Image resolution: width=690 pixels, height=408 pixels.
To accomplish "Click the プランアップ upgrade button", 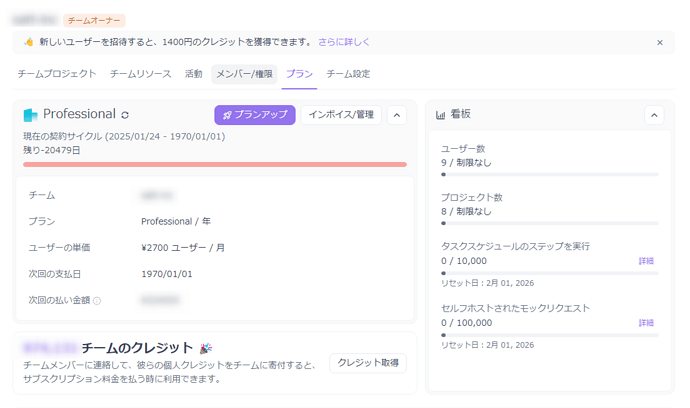I will coord(255,115).
